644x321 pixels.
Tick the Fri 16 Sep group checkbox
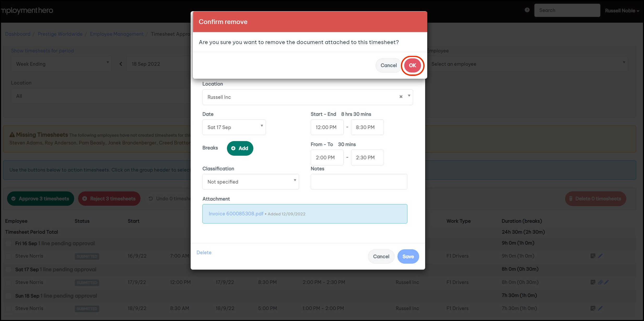[9, 243]
